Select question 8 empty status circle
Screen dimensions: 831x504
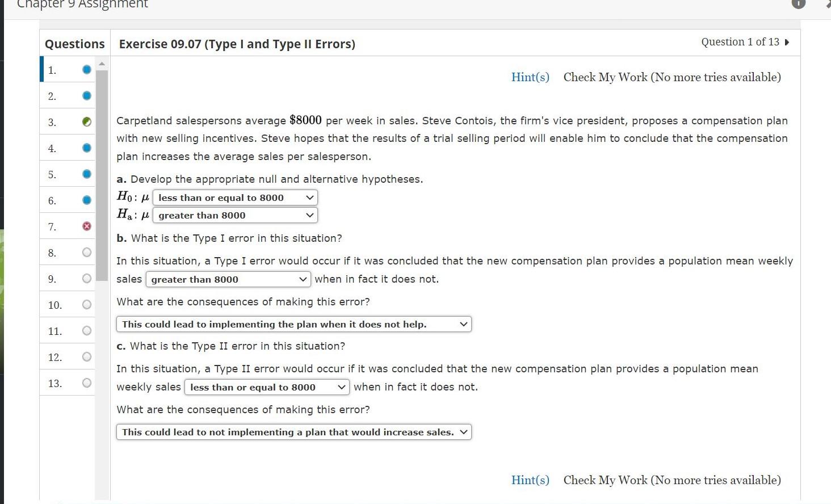tap(87, 253)
